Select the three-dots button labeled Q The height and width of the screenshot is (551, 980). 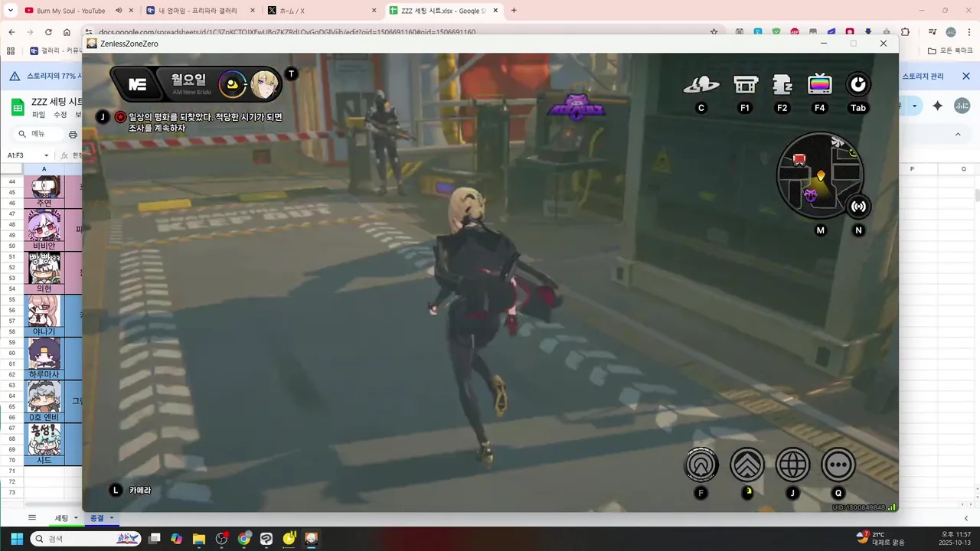(838, 465)
